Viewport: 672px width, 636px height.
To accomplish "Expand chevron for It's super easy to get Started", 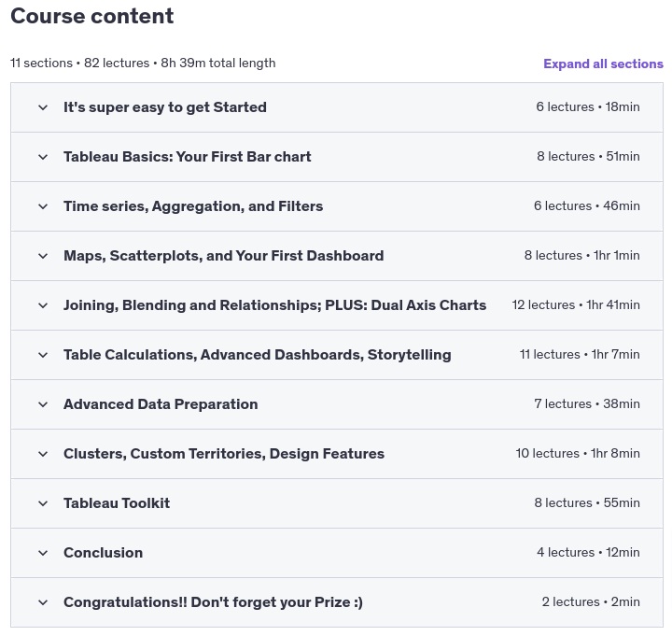I will tap(43, 107).
